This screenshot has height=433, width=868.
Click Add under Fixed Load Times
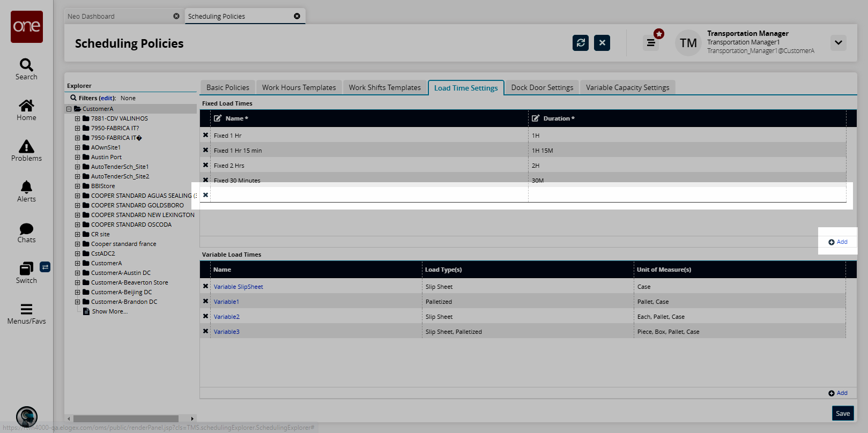click(838, 242)
